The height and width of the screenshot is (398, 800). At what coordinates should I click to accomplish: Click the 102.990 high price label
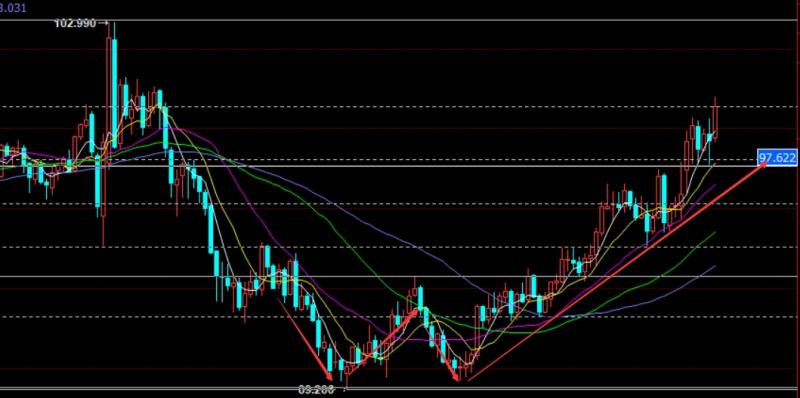(x=75, y=23)
